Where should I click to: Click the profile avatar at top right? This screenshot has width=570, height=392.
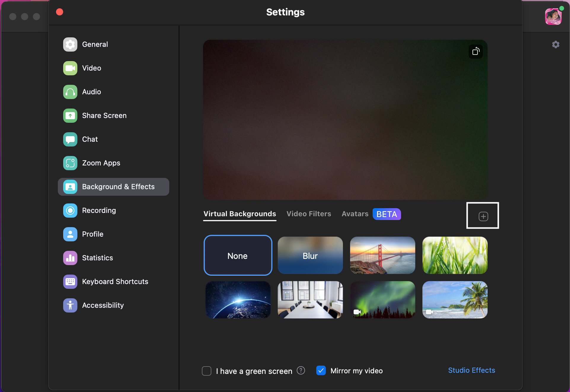[553, 17]
